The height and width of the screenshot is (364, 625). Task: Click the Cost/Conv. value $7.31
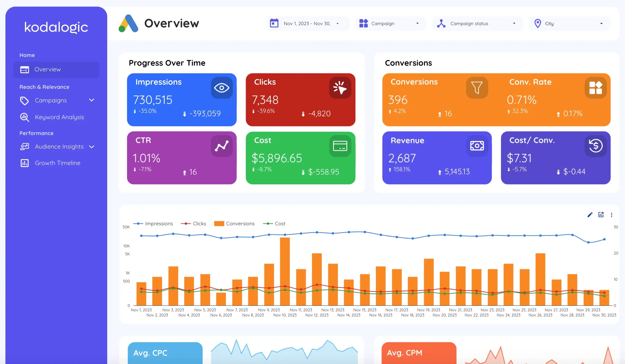(519, 158)
